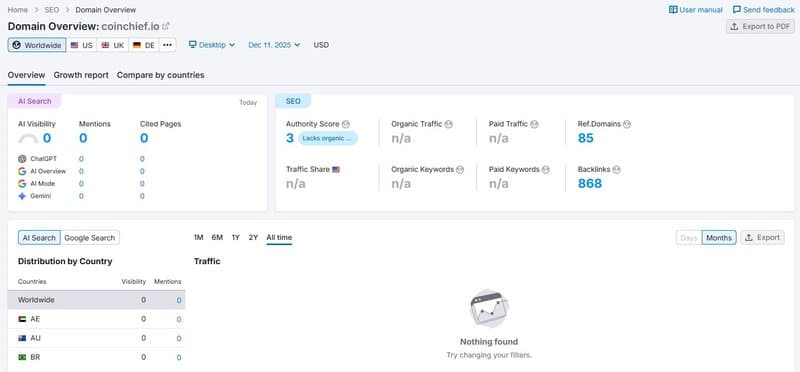This screenshot has width=800, height=372.
Task: Click Export to PDF button
Action: pyautogui.click(x=760, y=27)
